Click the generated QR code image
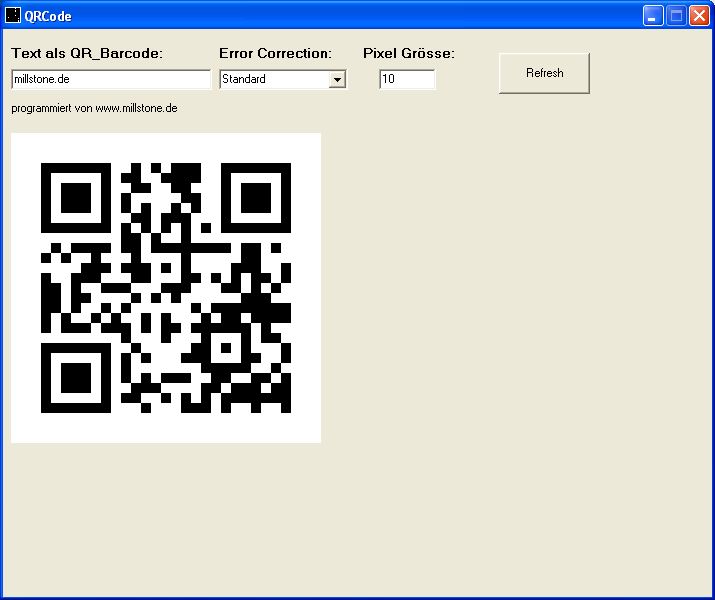Viewport: 715px width, 600px height. [166, 288]
